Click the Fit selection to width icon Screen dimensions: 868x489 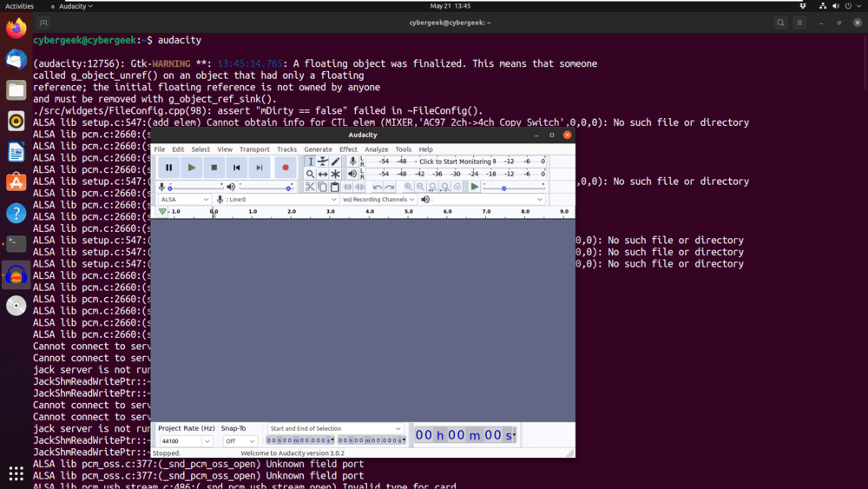click(x=433, y=188)
